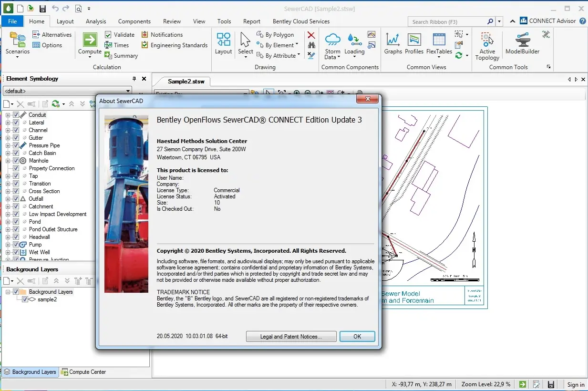Toggle the Pump checkbox
The image size is (588, 391).
tap(16, 245)
